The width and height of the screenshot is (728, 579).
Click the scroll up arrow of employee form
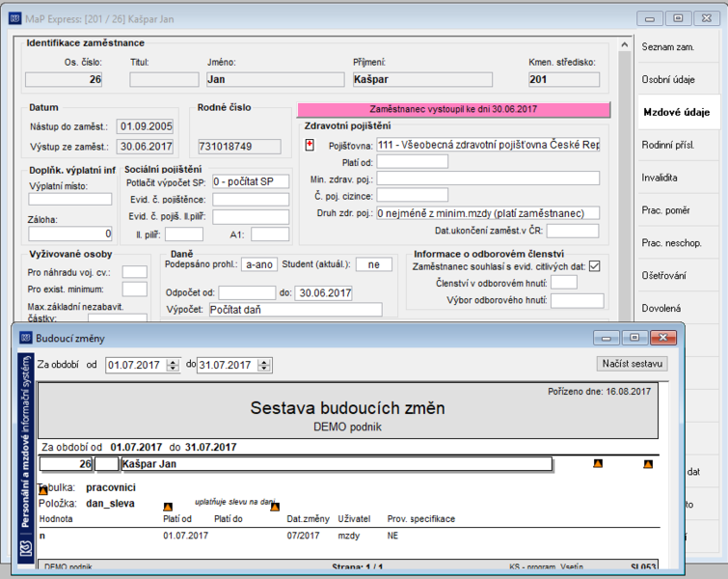tap(625, 44)
